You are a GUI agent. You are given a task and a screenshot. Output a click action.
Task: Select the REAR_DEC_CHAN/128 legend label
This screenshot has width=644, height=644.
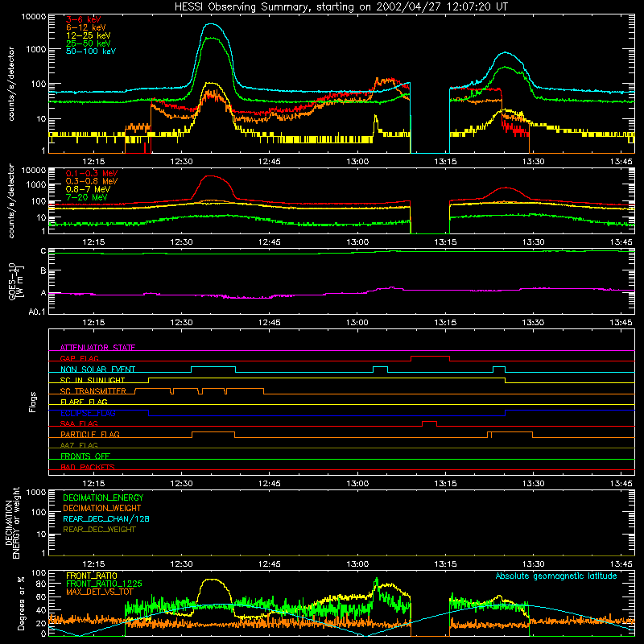(x=106, y=519)
